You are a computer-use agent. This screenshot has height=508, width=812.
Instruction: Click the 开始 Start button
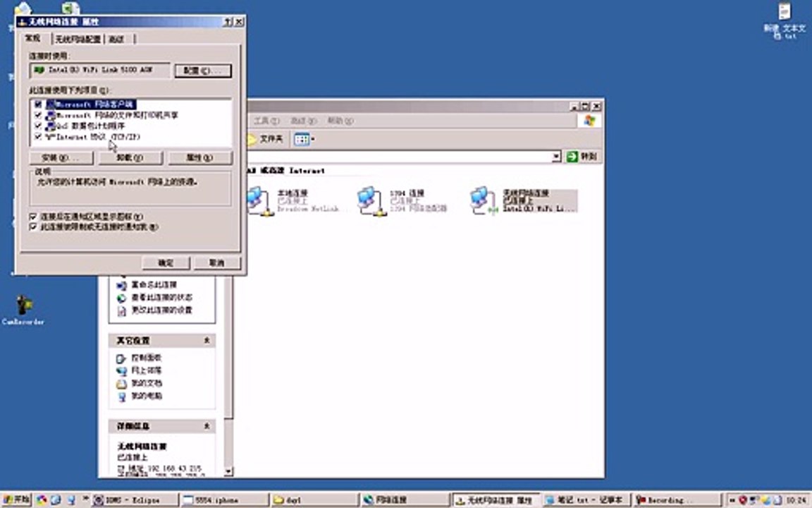pyautogui.click(x=17, y=500)
